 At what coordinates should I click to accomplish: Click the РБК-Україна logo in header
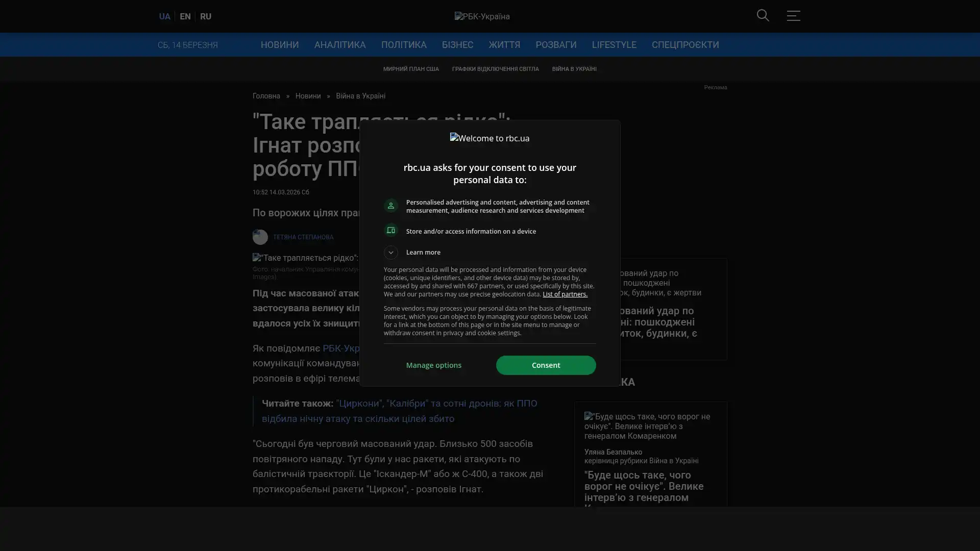point(482,16)
